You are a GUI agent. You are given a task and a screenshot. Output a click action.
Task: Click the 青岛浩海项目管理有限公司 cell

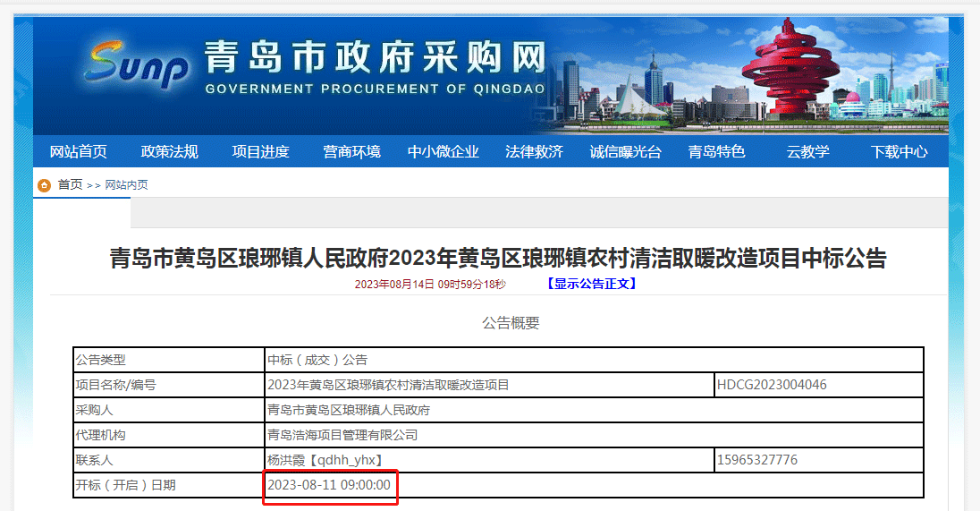click(594, 435)
